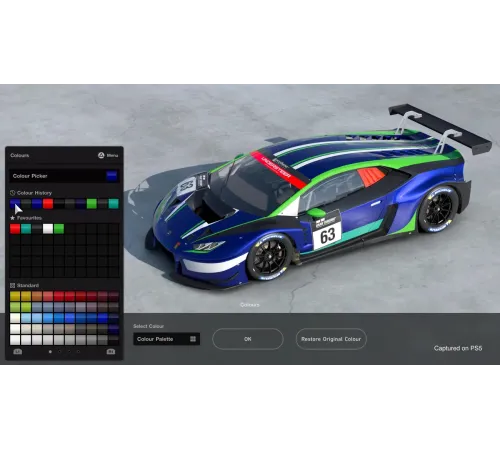Go to next palette page with R1 icon
Screen dimensions: 500x450
111,352
